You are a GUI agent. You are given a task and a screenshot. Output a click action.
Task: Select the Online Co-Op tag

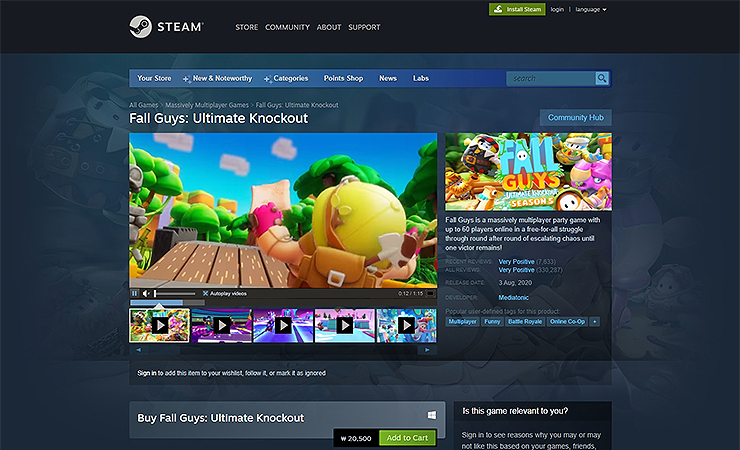coord(567,322)
